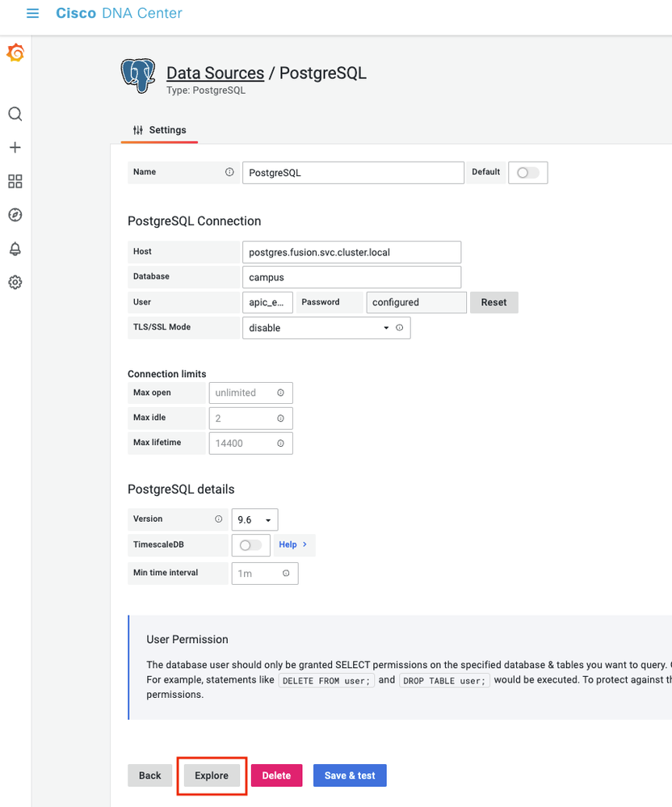Click the Max lifetime input field

click(x=250, y=443)
